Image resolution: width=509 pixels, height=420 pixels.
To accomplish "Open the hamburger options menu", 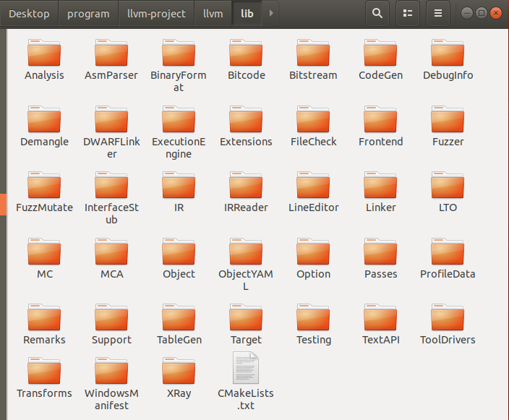I will coord(438,13).
